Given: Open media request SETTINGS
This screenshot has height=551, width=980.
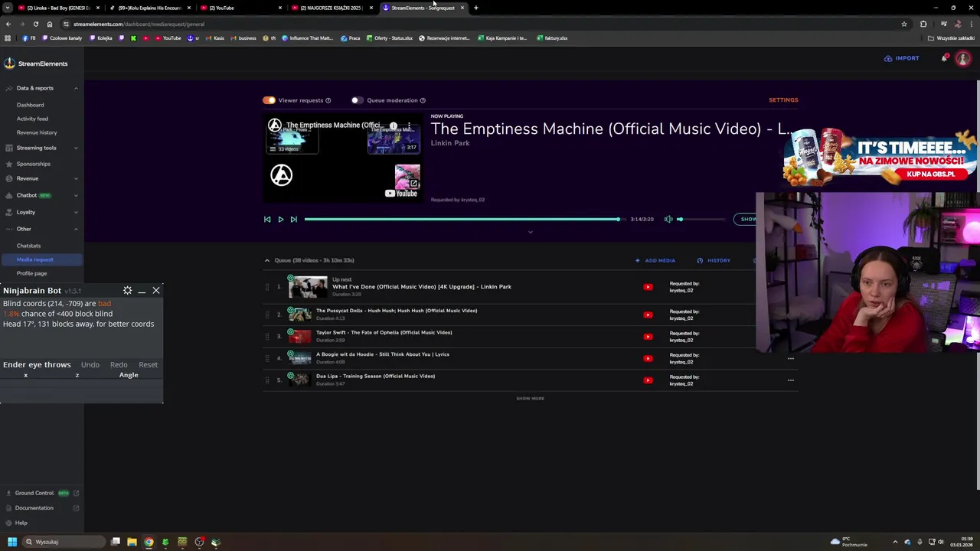Looking at the screenshot, I should [x=783, y=100].
